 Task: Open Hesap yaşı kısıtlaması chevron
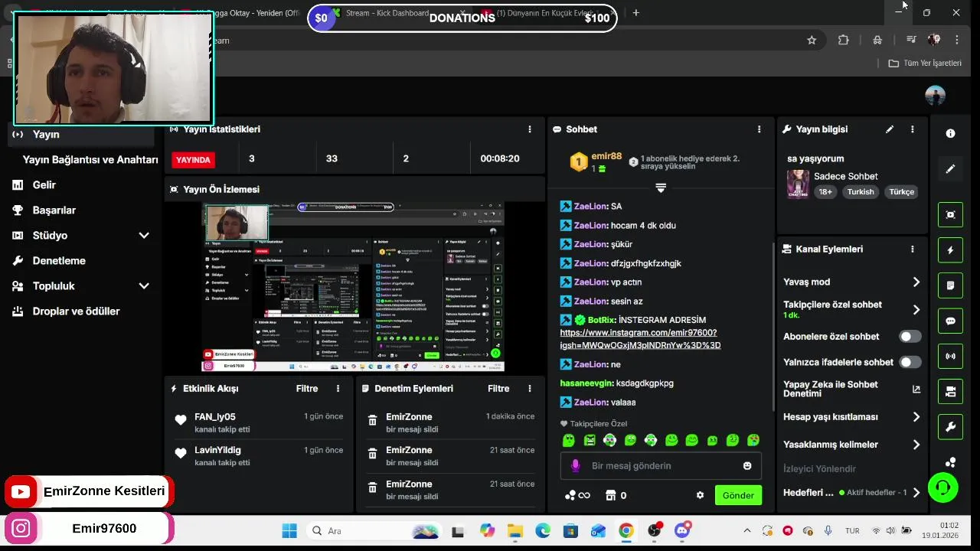click(916, 417)
